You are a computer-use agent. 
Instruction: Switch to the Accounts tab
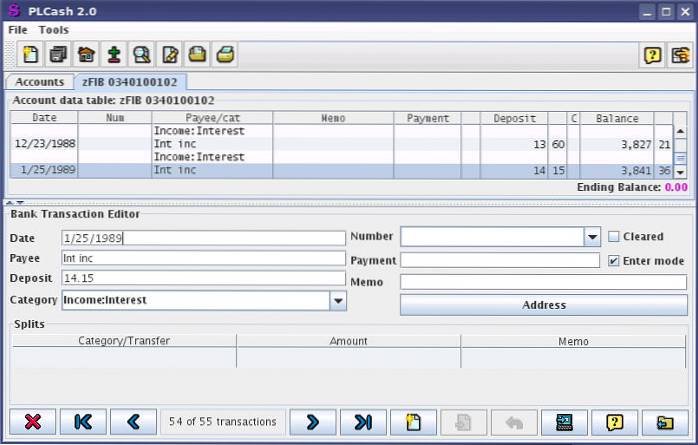tap(38, 82)
